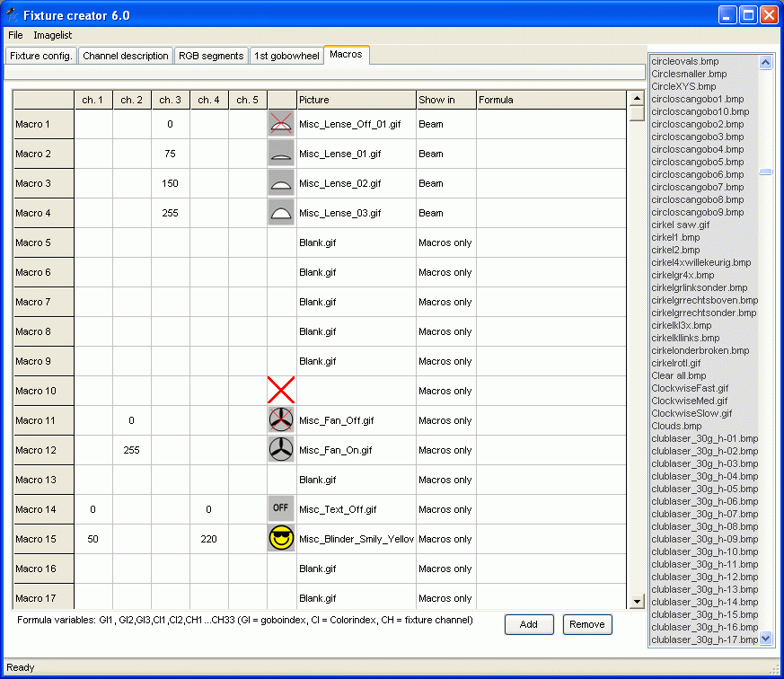Click the yellow smiley icon in Macro 15
The height and width of the screenshot is (679, 784).
pos(281,539)
